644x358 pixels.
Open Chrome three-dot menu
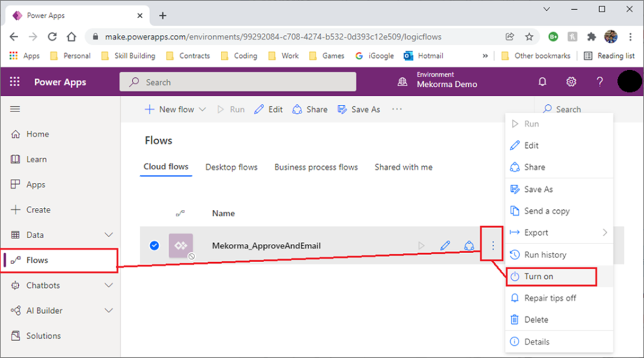coord(630,37)
